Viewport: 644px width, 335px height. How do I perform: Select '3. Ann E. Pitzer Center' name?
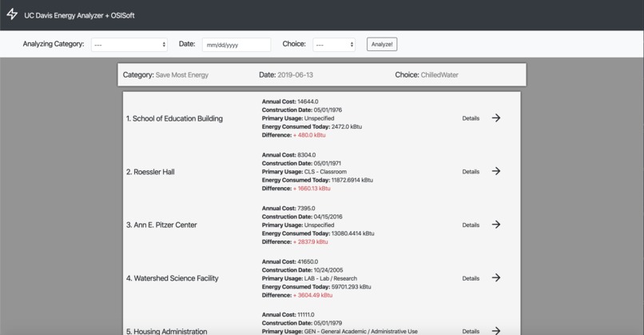[x=161, y=225]
